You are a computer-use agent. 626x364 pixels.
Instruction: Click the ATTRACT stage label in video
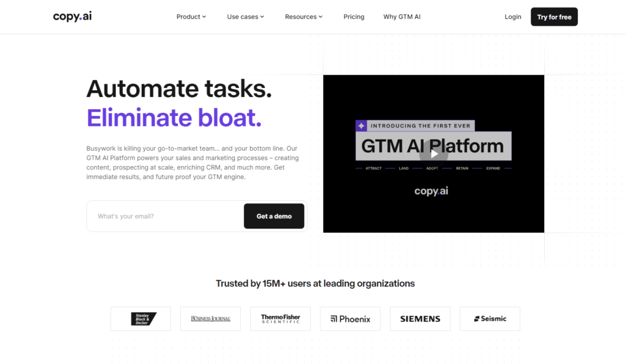pos(374,168)
